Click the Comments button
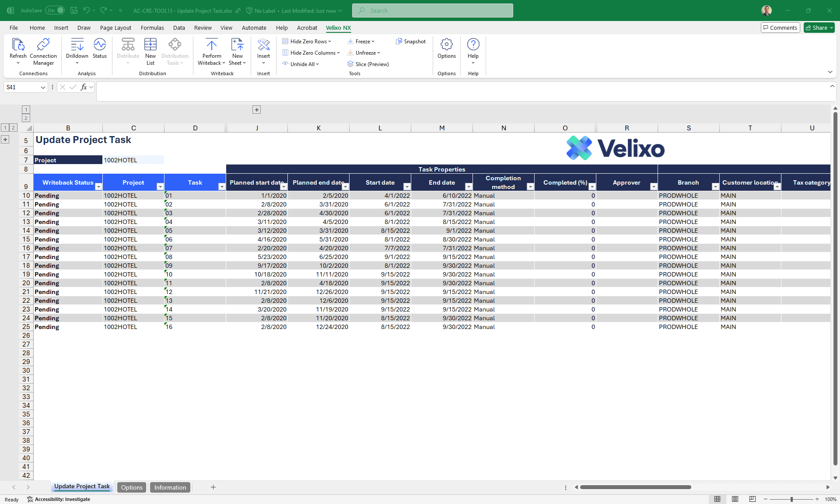 [780, 28]
